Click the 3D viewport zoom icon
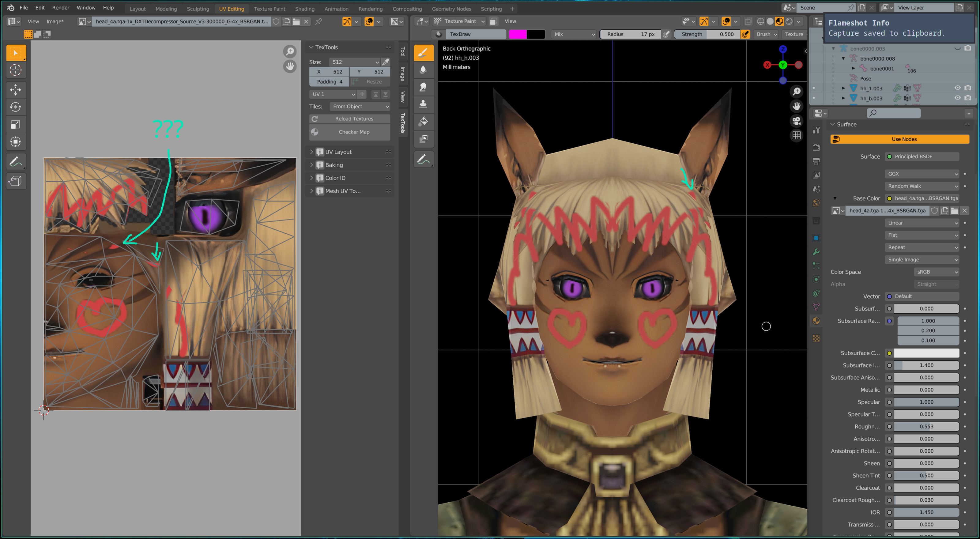Viewport: 980px width, 539px height. 796,91
